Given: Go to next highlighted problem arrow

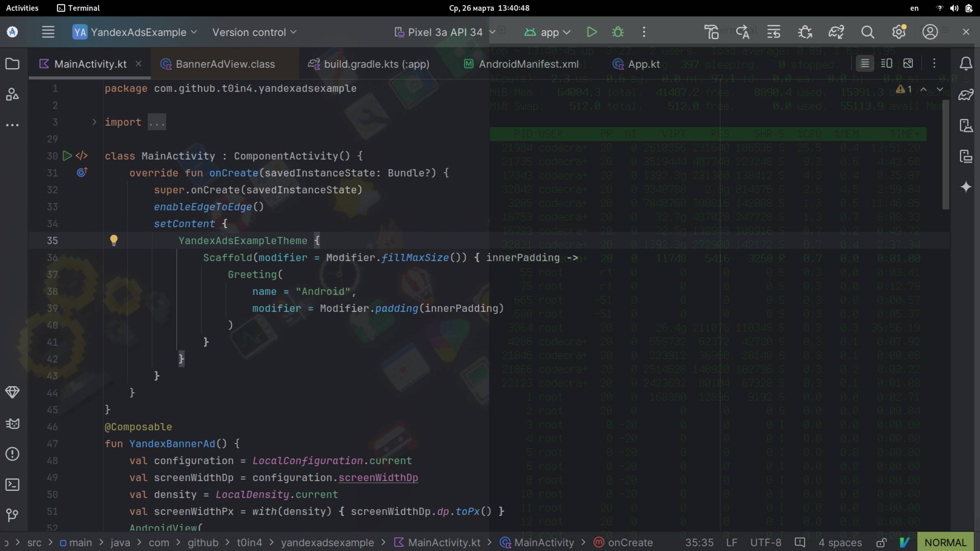Looking at the screenshot, I should (x=940, y=89).
